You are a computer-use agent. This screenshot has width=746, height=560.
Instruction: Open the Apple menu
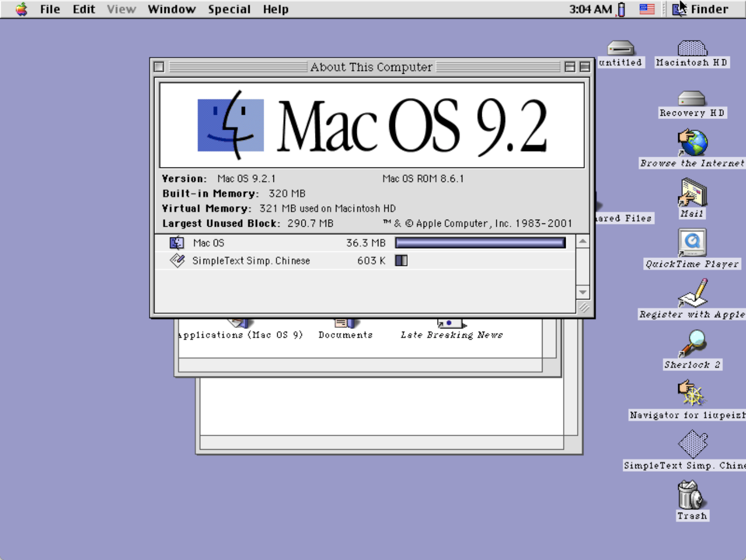22,9
